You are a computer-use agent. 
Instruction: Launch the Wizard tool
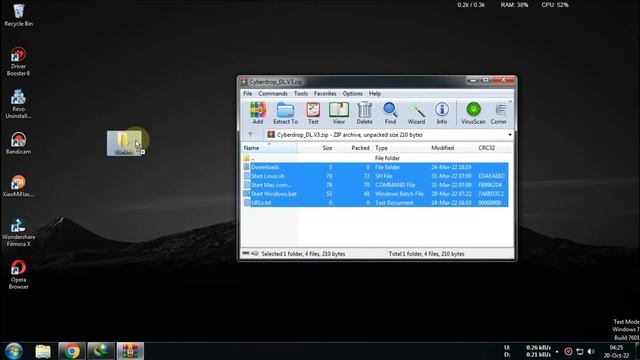click(416, 113)
